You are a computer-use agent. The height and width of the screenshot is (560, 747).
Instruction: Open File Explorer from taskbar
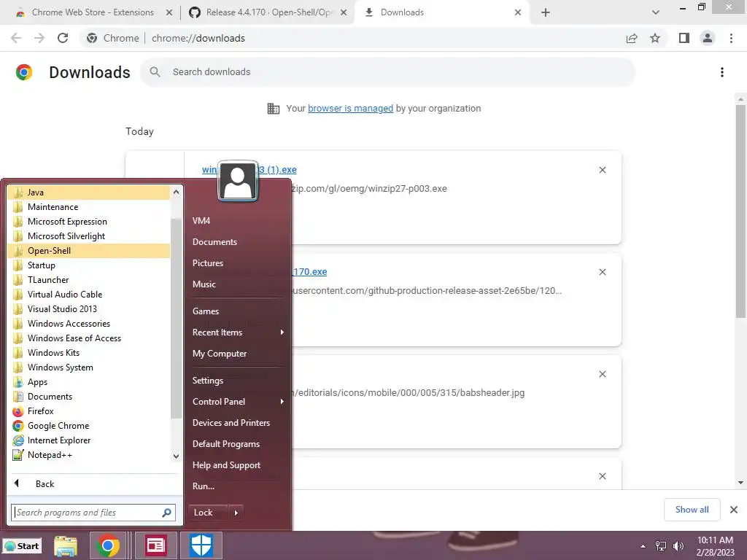[66, 545]
